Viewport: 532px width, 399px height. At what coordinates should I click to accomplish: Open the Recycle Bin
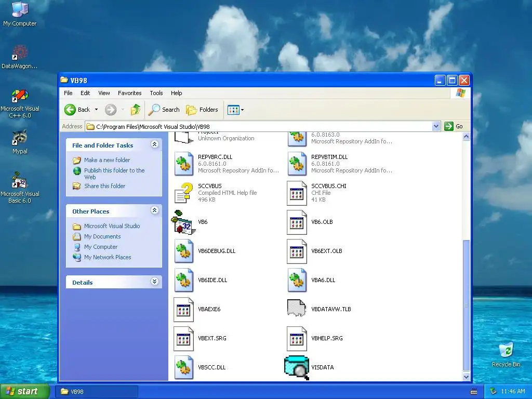click(x=506, y=355)
